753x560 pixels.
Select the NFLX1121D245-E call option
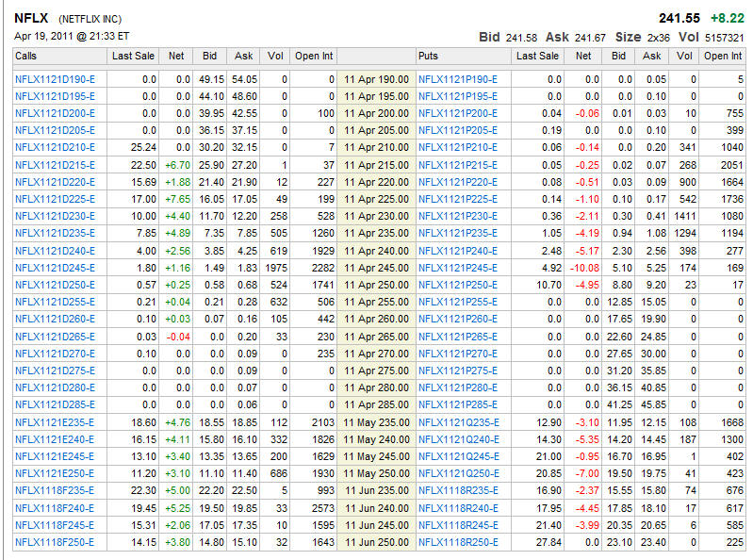[55, 268]
